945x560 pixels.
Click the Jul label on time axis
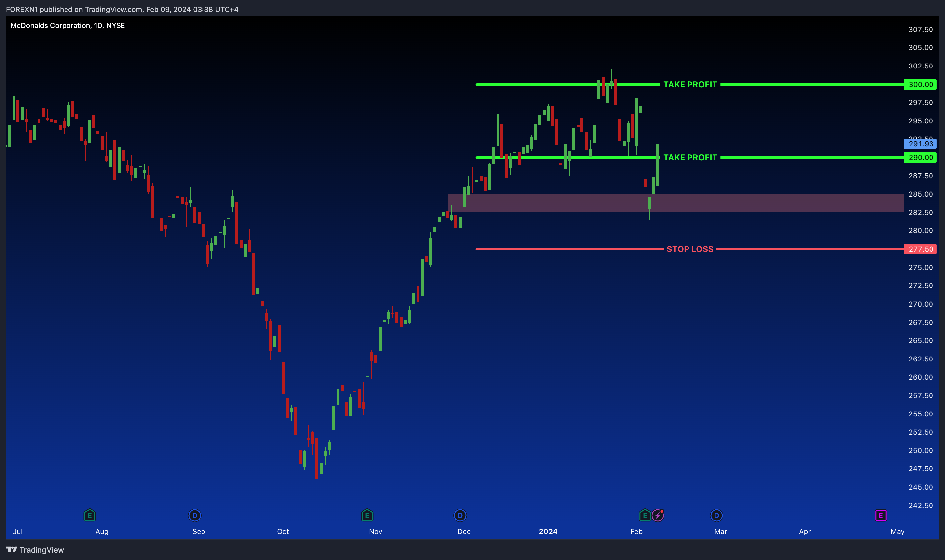point(18,531)
